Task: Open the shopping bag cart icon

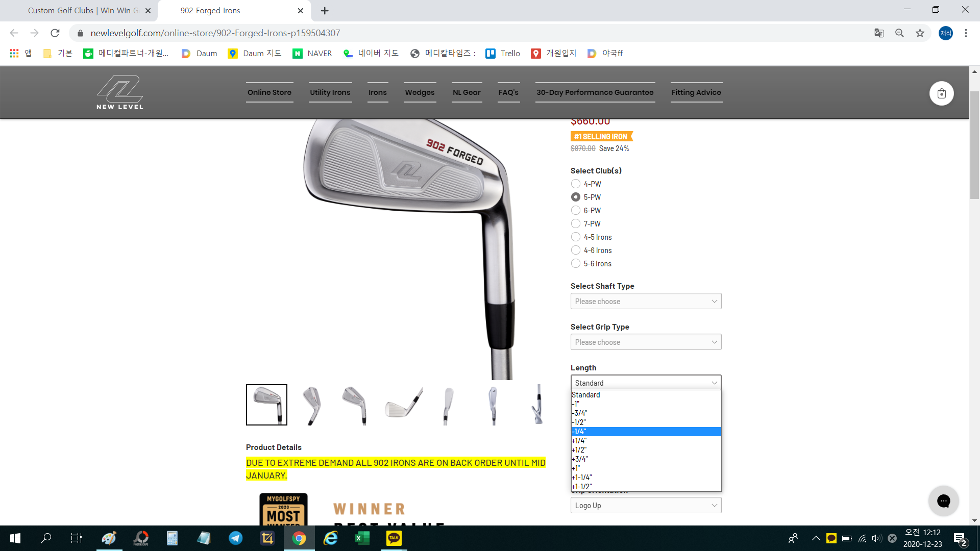Action: click(941, 93)
